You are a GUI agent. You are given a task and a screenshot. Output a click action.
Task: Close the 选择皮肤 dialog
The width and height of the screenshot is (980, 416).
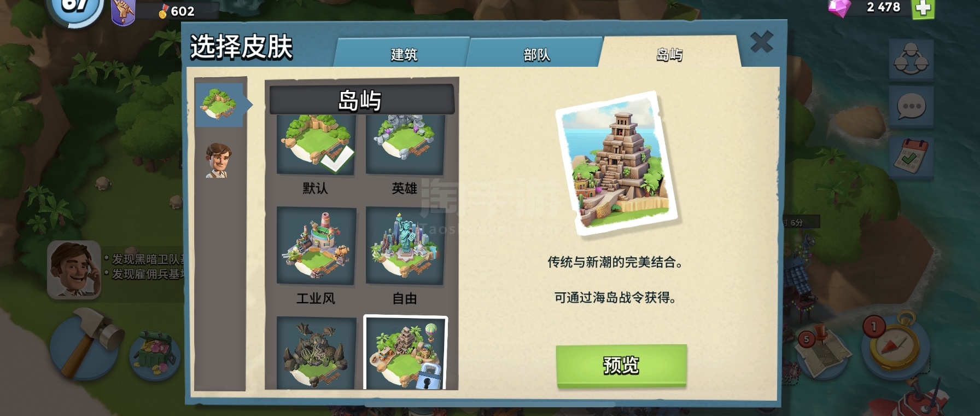click(762, 42)
